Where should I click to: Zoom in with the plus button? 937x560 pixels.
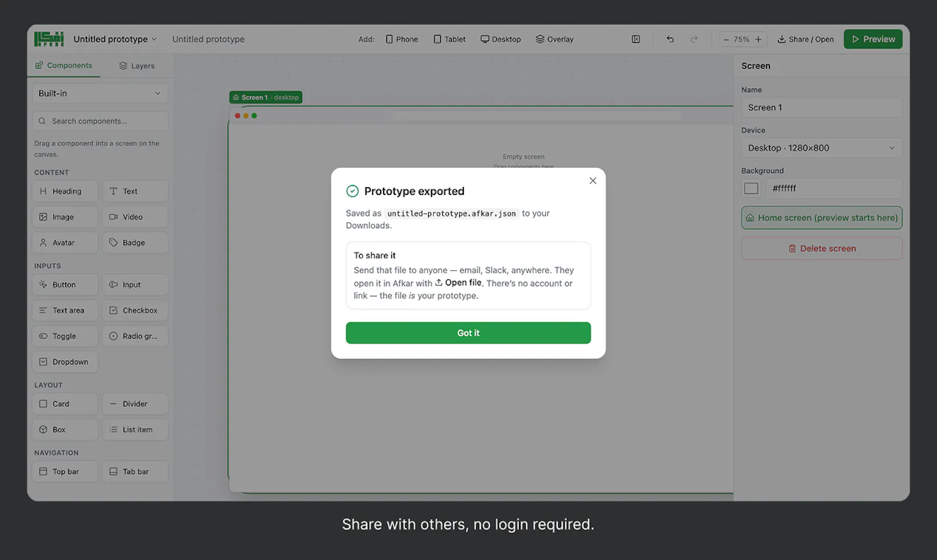(758, 39)
